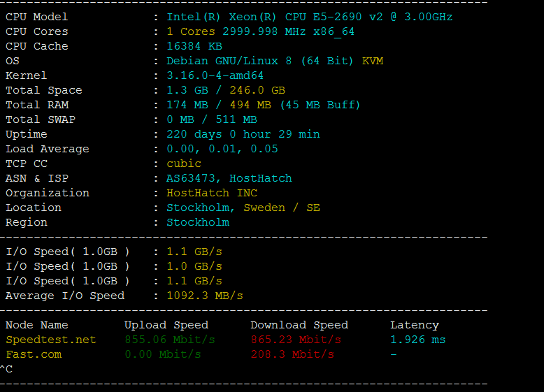This screenshot has width=544, height=392.
Task: Click the Speedtest.net node name
Action: click(50, 340)
